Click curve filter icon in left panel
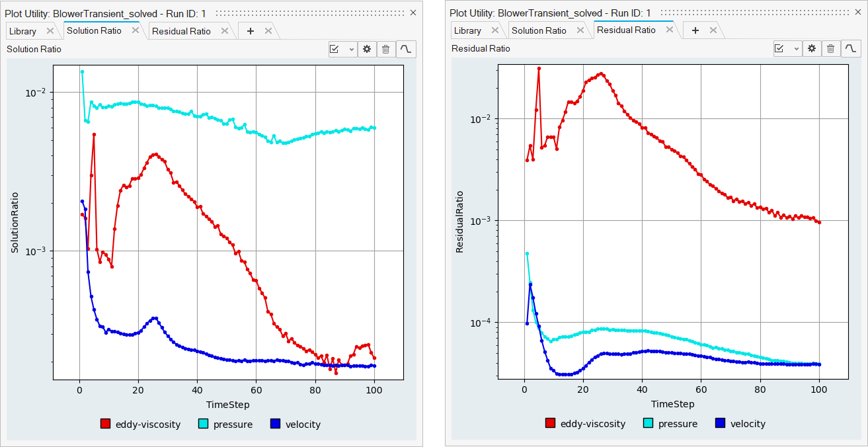This screenshot has width=868, height=447. click(406, 49)
